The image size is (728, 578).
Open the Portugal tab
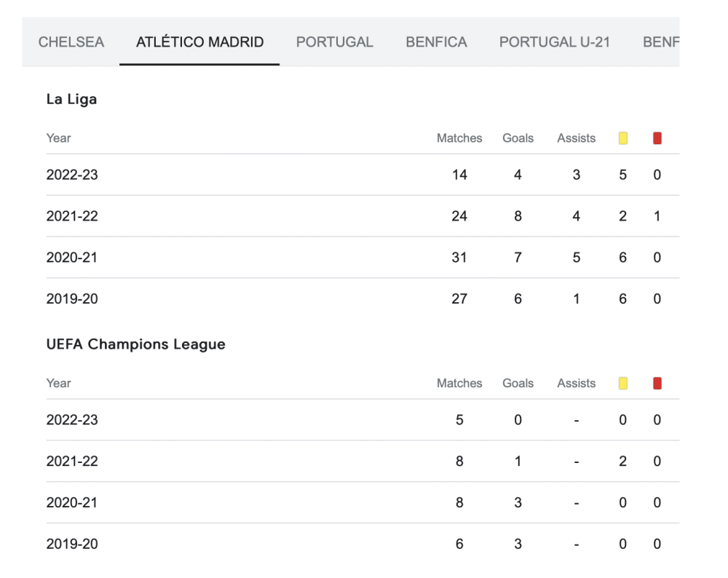click(334, 41)
